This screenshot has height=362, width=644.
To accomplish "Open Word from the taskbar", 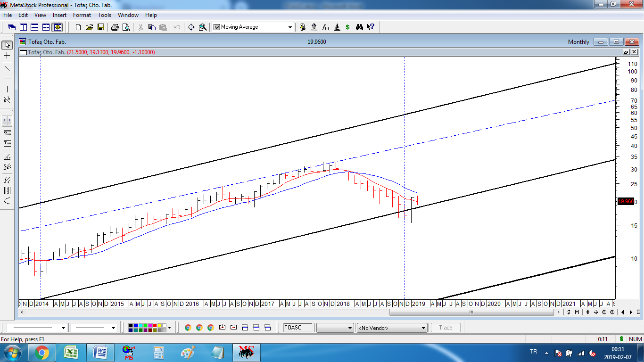I will point(100,353).
